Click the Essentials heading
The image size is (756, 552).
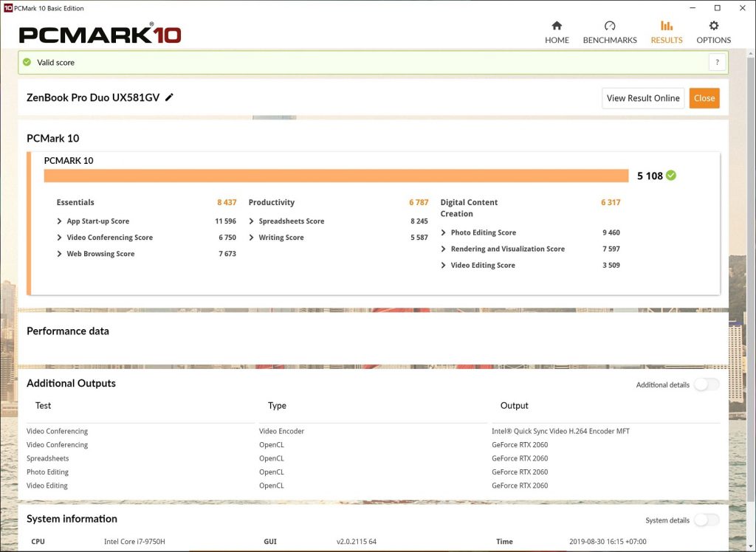click(x=75, y=202)
